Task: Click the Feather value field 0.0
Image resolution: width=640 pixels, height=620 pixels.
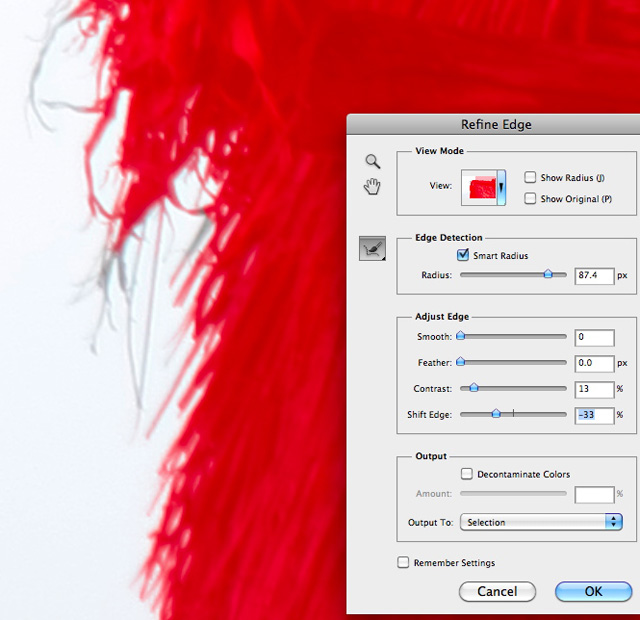Action: tap(594, 364)
